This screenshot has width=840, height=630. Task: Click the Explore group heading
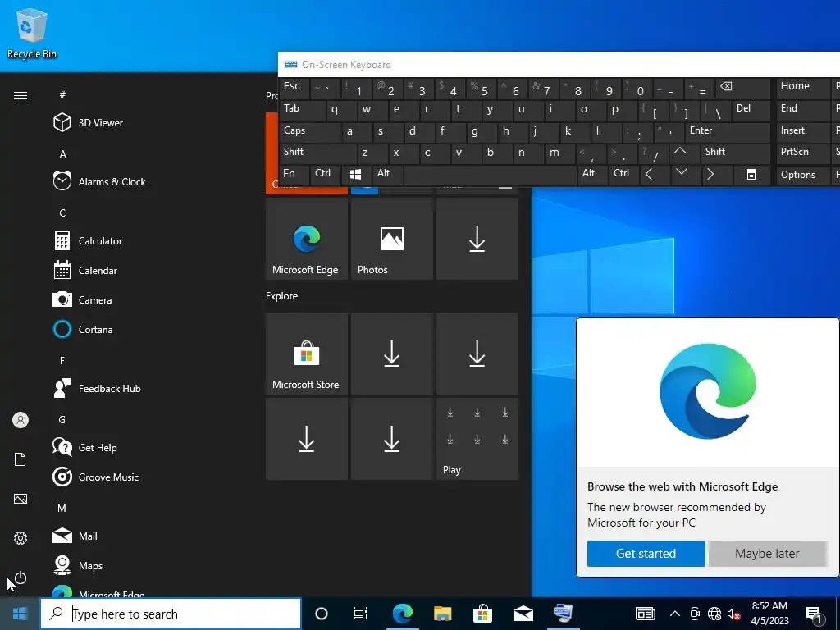click(x=282, y=296)
